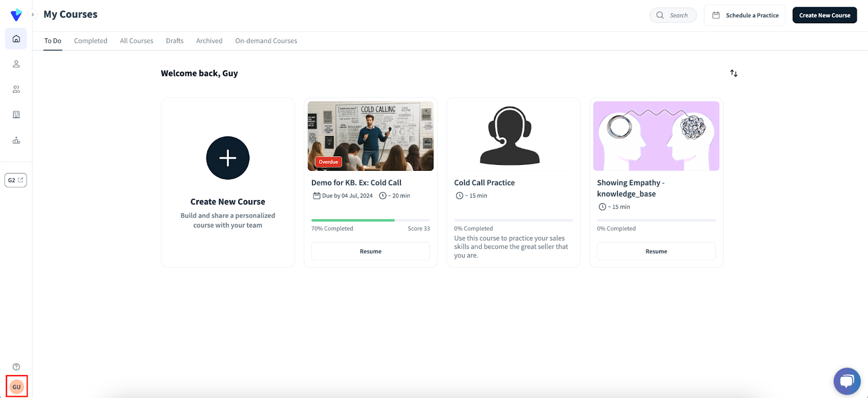Click the Build and share a personalized course text

[228, 220]
